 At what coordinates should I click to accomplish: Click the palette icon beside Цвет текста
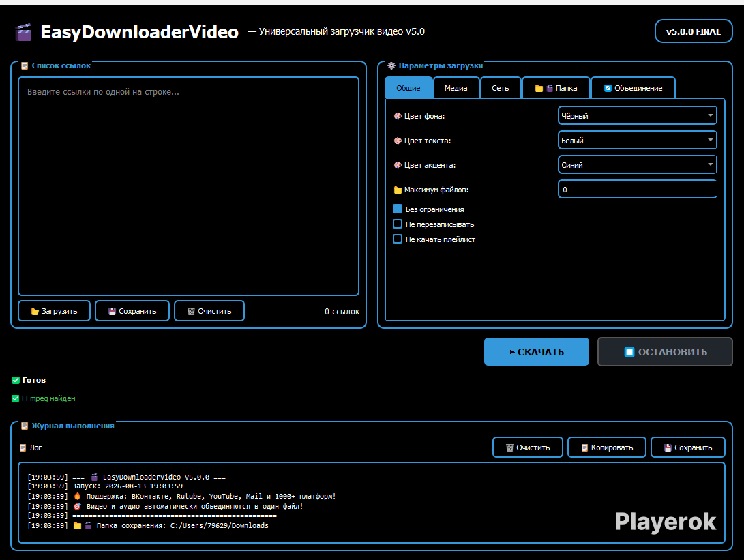click(x=398, y=141)
